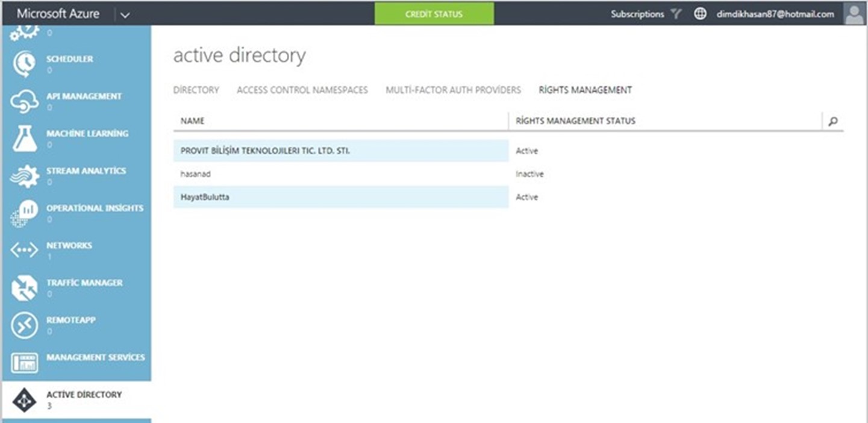
Task: Open the subscriptions filter funnel icon
Action: 676,14
